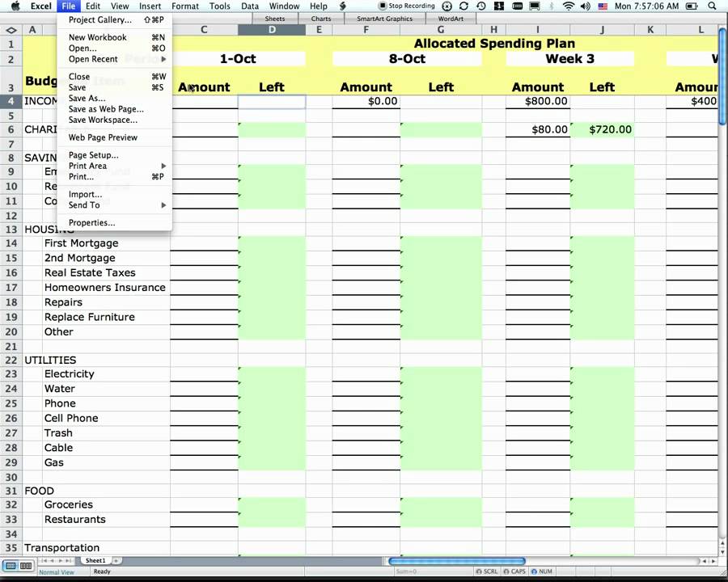Image resolution: width=728 pixels, height=582 pixels.
Task: Click the Week 3 header cell
Action: (x=569, y=59)
